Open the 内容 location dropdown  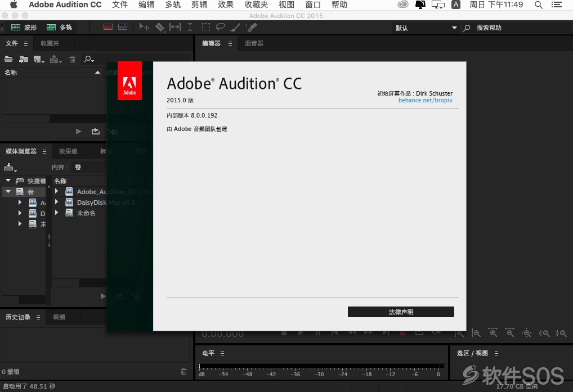pos(88,167)
